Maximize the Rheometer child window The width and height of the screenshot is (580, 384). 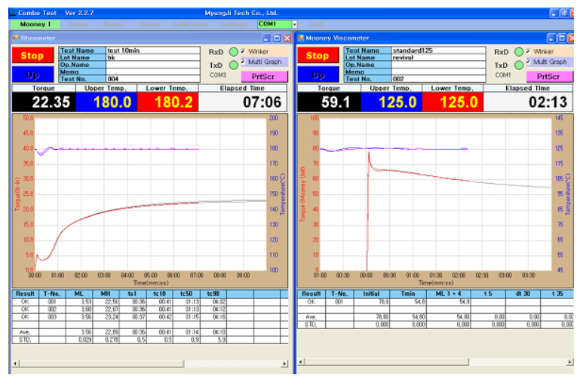click(x=277, y=38)
